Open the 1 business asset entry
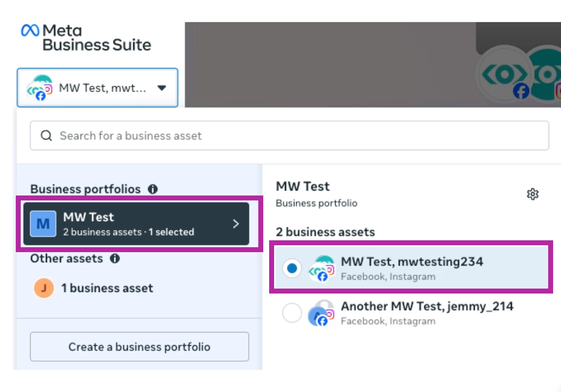Screen dimensions: 561x392 [x=94, y=288]
